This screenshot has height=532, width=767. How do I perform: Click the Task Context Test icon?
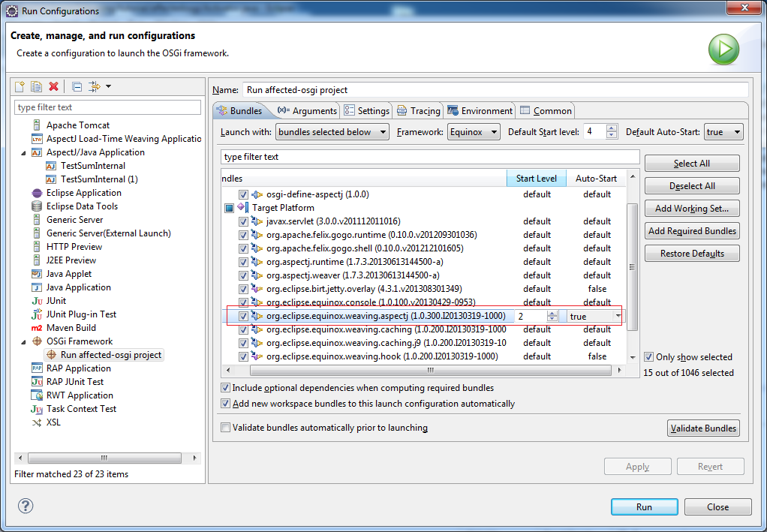[x=37, y=409]
